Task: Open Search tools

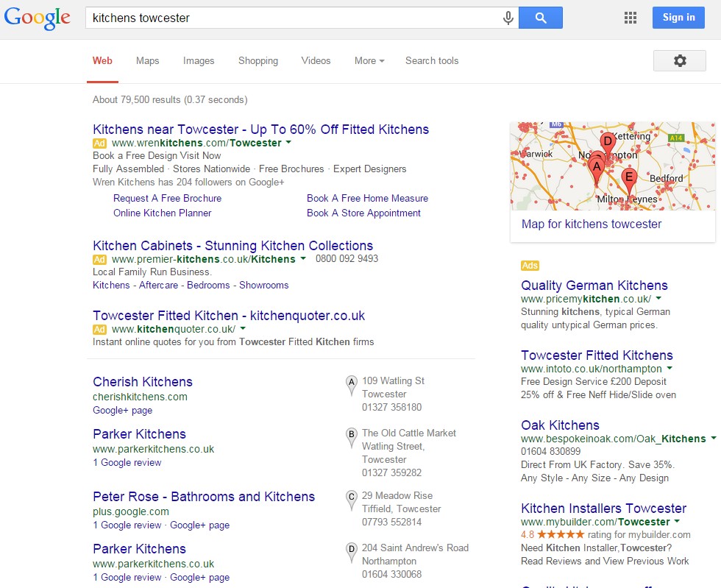Action: click(x=432, y=61)
